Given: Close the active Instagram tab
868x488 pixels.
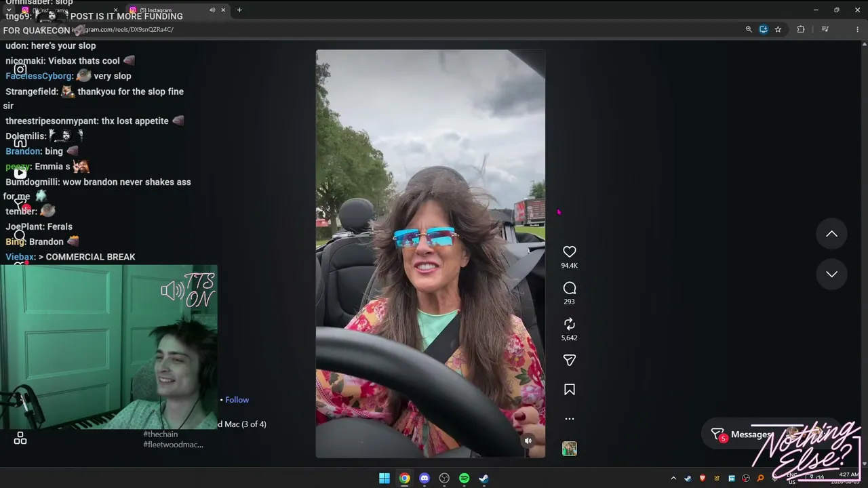Looking at the screenshot, I should click(223, 10).
